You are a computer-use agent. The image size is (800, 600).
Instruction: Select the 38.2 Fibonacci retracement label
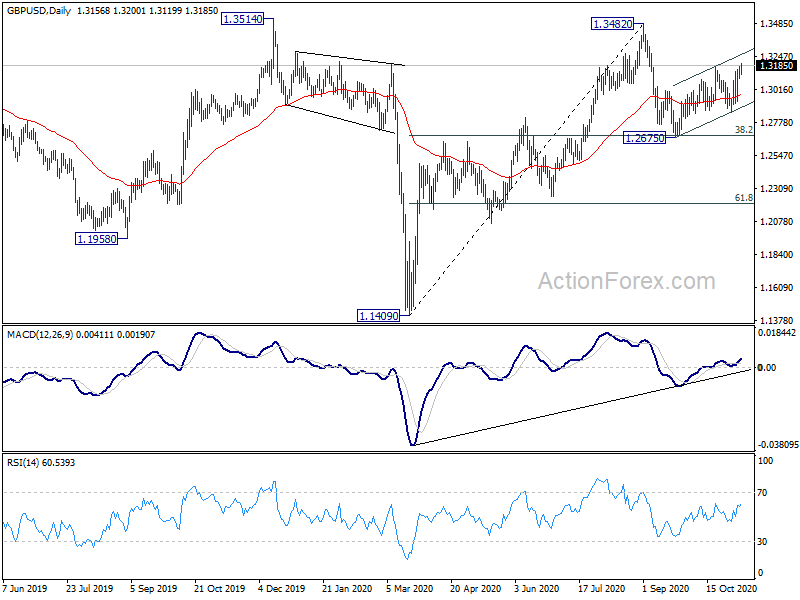pyautogui.click(x=744, y=130)
